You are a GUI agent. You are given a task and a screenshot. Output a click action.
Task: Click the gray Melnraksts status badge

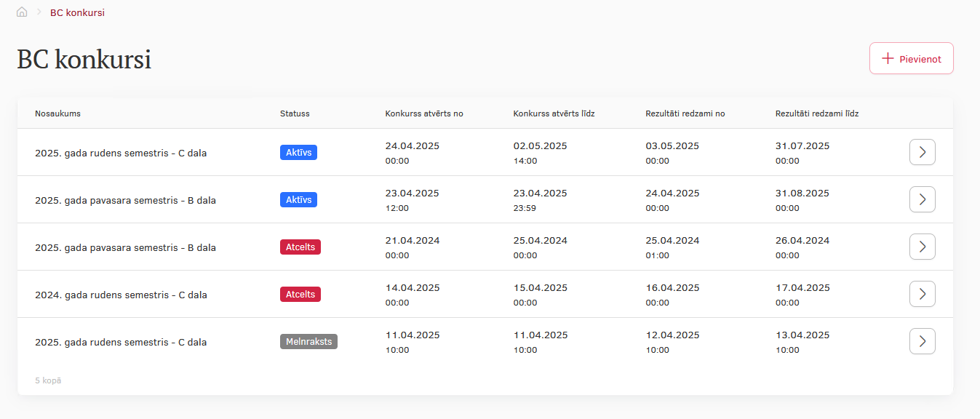pyautogui.click(x=308, y=342)
